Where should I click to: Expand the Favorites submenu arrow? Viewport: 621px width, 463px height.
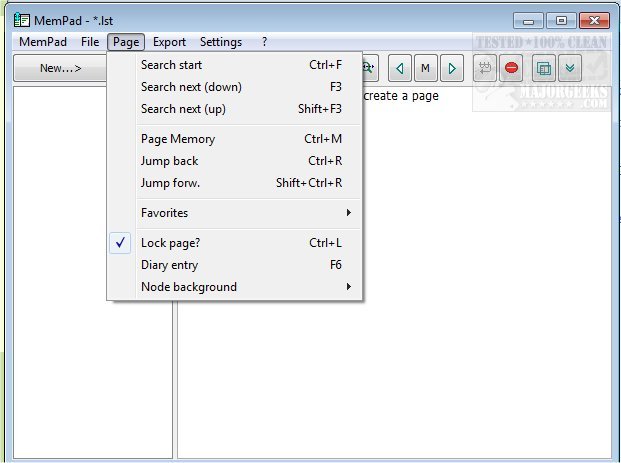(x=349, y=213)
